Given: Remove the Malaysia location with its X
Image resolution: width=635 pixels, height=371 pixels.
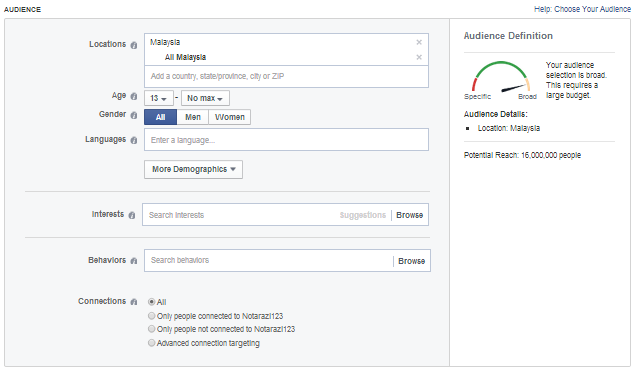Looking at the screenshot, I should click(x=419, y=42).
